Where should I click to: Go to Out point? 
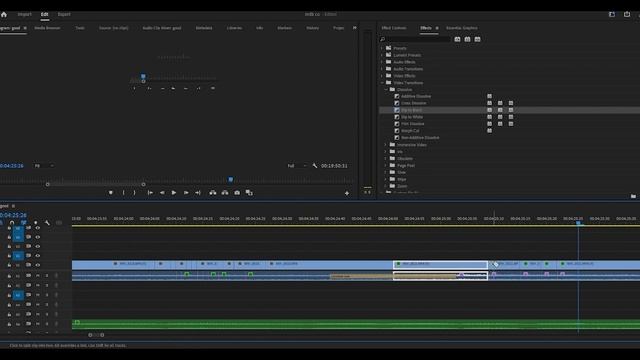pyautogui.click(x=198, y=193)
